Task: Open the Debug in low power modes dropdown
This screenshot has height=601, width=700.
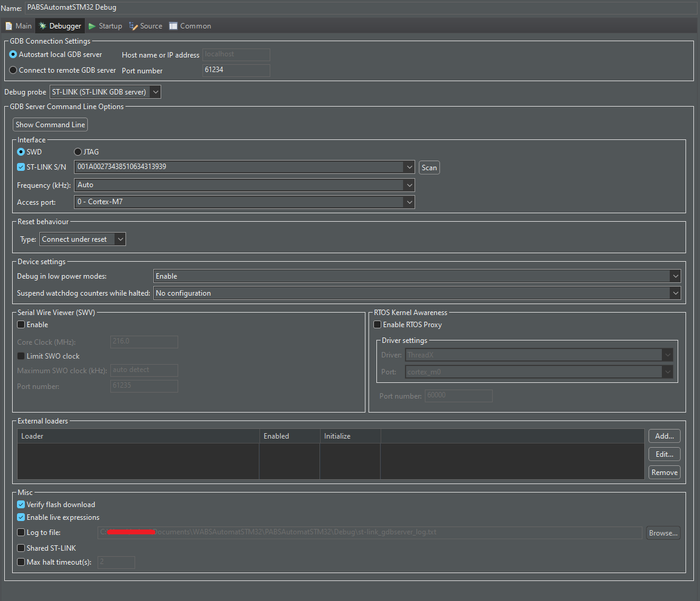Action: tap(675, 276)
